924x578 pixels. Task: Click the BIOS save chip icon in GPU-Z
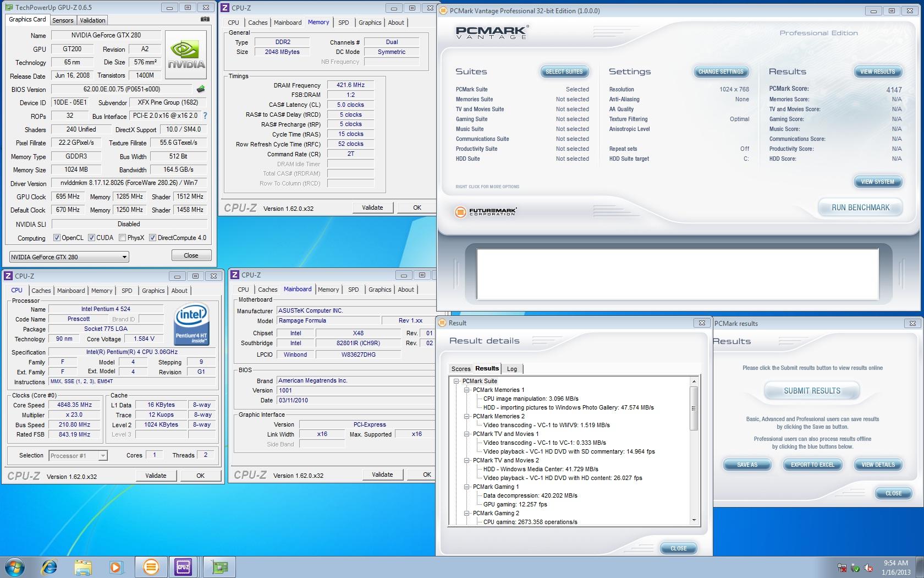(x=201, y=89)
